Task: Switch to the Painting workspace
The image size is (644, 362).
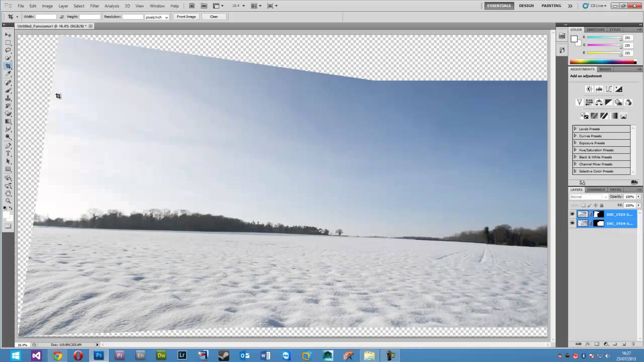Action: tap(551, 6)
